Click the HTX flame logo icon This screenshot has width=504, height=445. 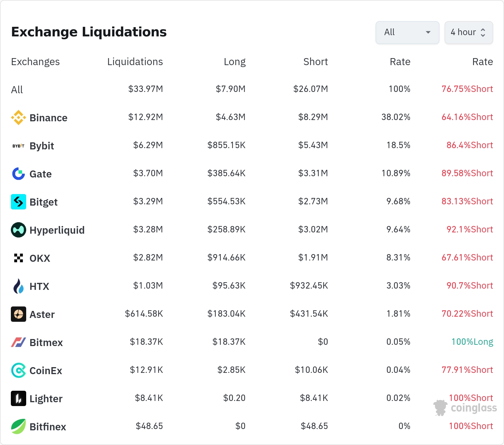[19, 286]
